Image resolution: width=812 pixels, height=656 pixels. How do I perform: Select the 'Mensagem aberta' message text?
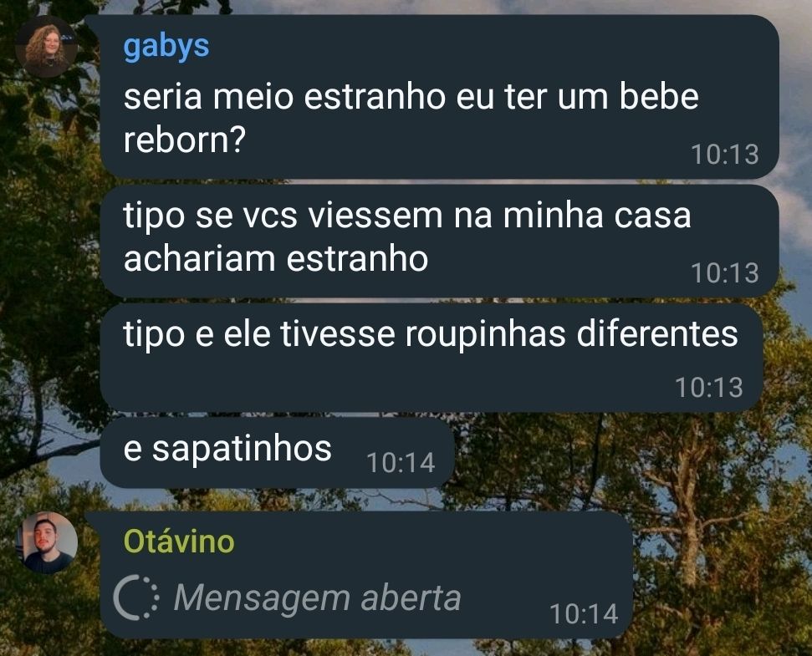[317, 598]
